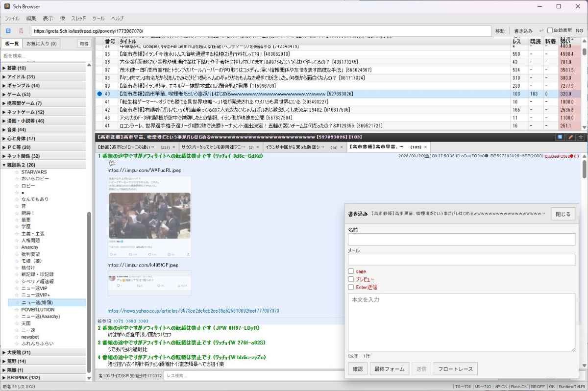Screen dimensions: 588x391
Task: Click the reply arrow icon next to 書き込み
Action: click(541, 30)
